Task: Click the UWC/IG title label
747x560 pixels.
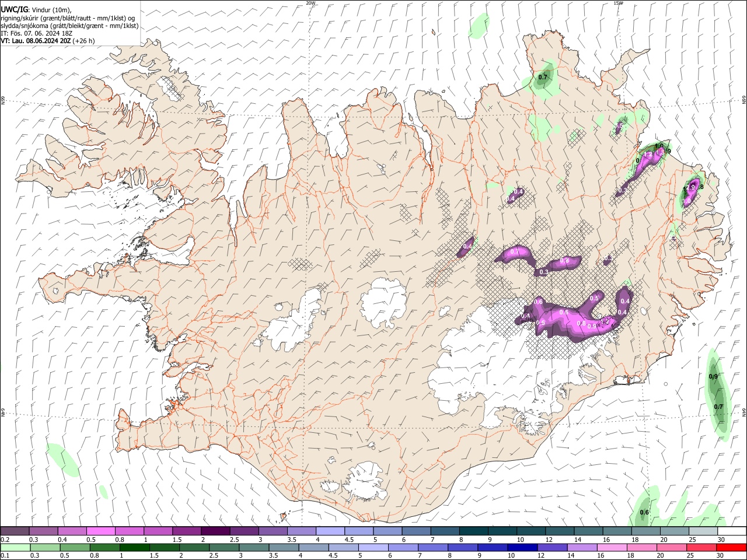Action: (x=14, y=9)
